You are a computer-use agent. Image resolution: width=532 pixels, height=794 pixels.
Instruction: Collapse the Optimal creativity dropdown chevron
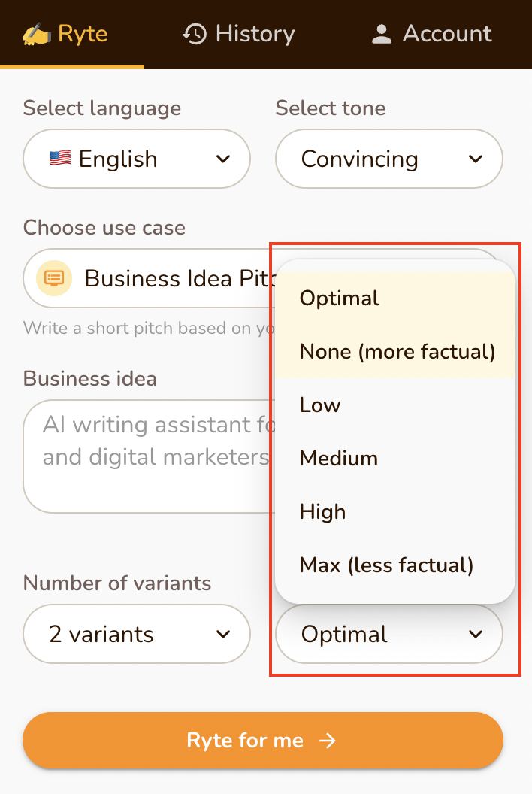(476, 634)
